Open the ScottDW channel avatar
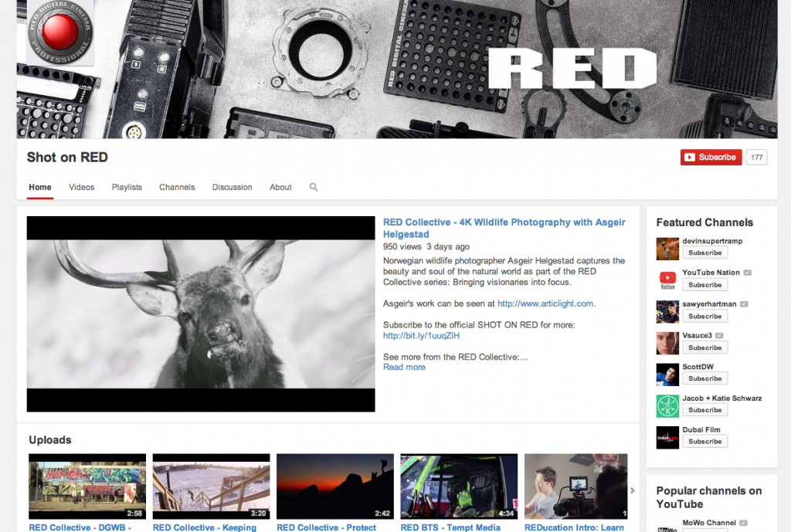 [x=667, y=374]
